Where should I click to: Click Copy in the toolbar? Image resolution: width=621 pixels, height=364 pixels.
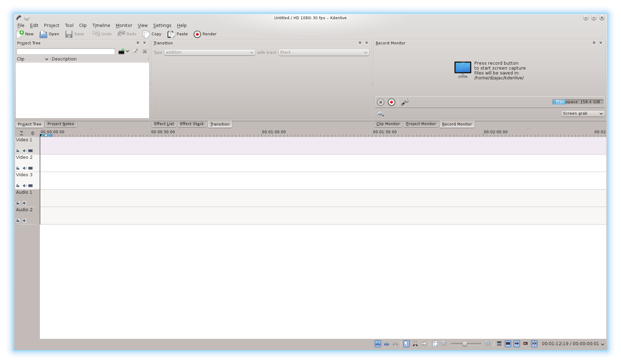coord(152,34)
